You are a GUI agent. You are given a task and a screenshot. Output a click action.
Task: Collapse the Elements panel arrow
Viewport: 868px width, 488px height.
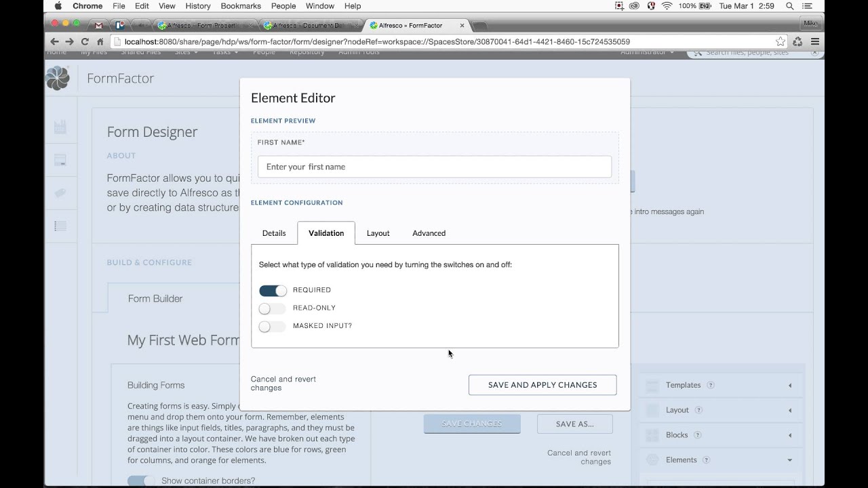(x=790, y=460)
